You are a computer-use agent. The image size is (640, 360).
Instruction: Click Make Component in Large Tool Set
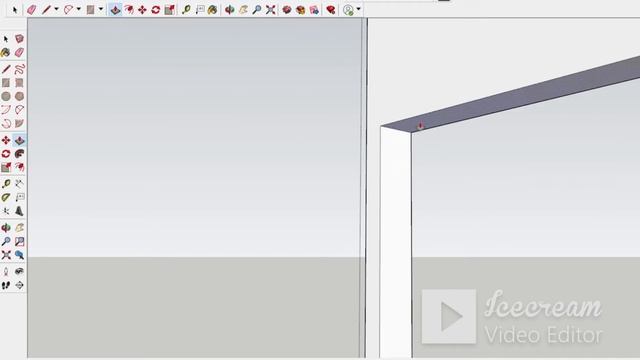coord(19,39)
